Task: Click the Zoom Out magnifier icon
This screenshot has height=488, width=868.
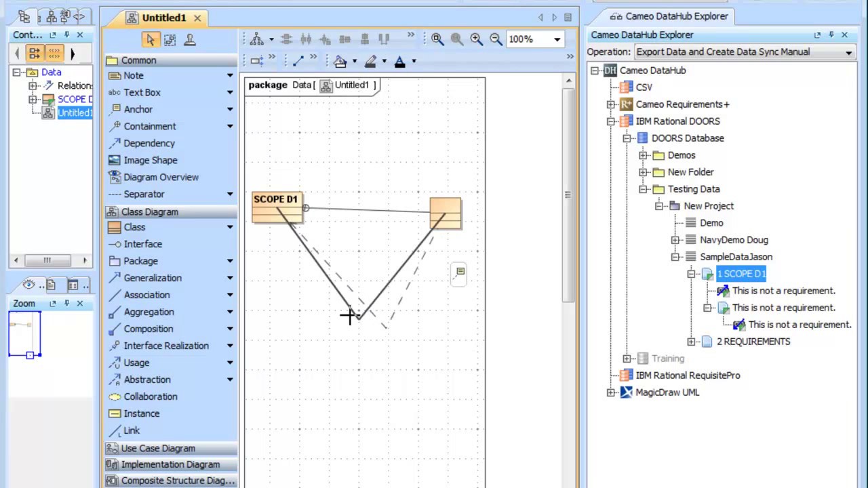Action: pyautogui.click(x=496, y=39)
